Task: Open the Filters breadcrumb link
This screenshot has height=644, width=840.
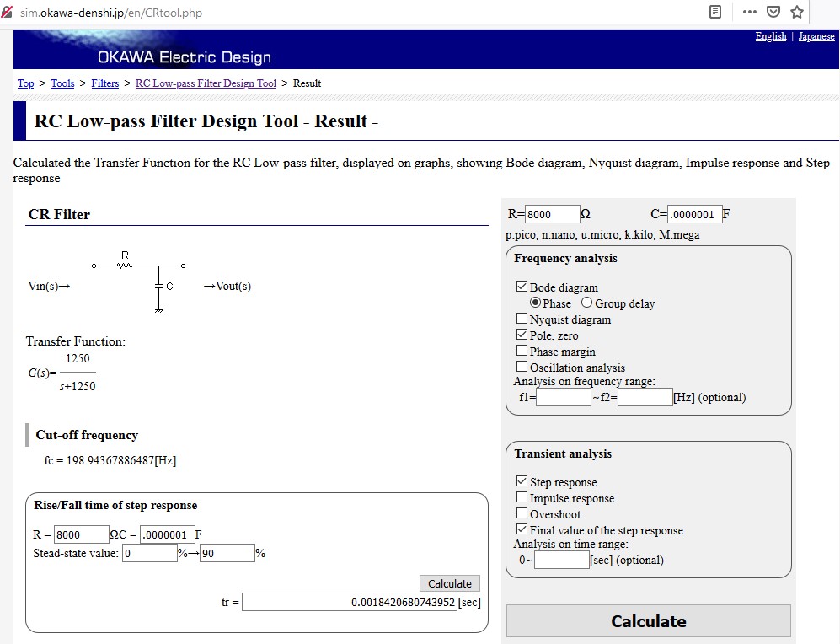Action: (104, 83)
